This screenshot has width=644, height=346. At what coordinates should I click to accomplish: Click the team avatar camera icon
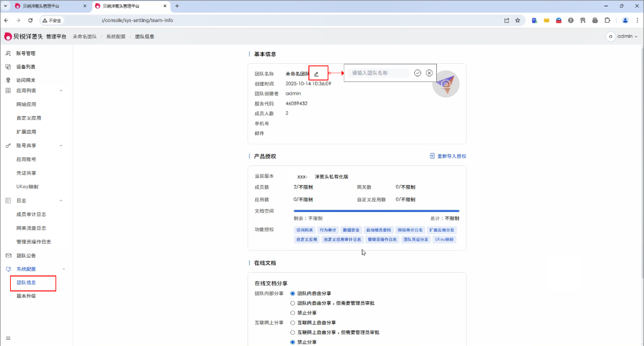click(x=446, y=83)
